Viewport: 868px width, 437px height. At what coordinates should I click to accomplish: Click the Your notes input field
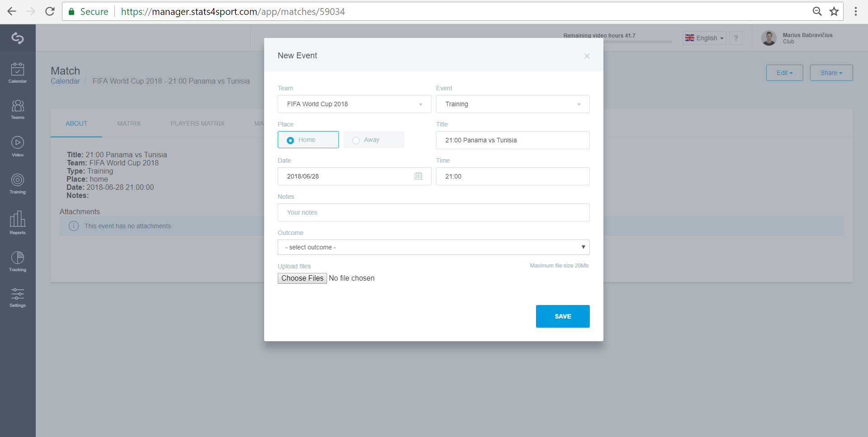[x=433, y=212]
